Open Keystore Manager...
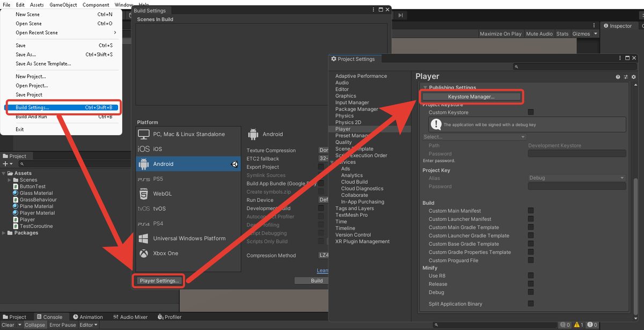 [x=471, y=97]
